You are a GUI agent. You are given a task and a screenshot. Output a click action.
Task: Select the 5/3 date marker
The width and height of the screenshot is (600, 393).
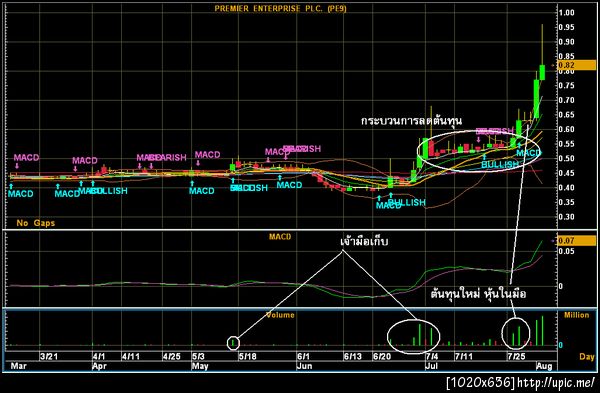(x=198, y=357)
